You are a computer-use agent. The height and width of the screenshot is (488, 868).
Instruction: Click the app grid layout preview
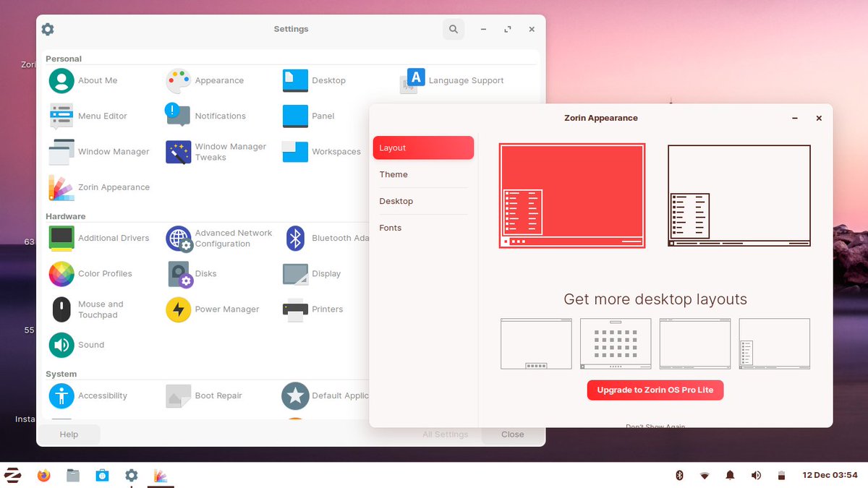tap(616, 344)
